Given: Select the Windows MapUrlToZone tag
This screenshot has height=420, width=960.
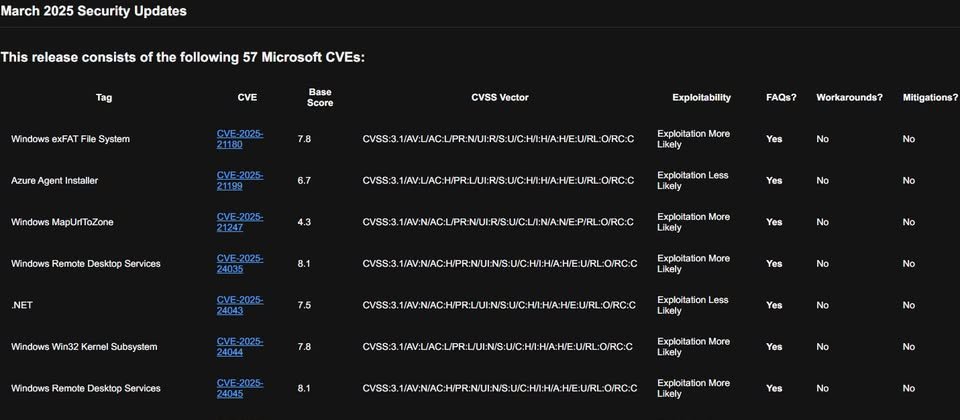Looking at the screenshot, I should 62,222.
